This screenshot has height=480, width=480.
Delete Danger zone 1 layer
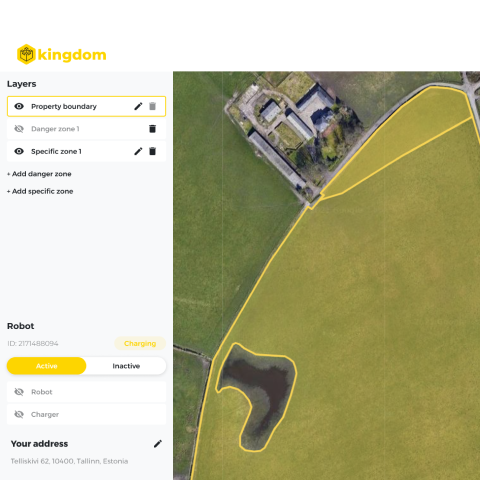tap(152, 129)
